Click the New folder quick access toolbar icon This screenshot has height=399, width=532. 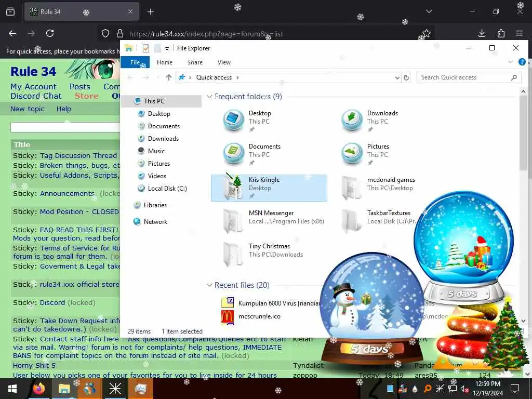point(157,48)
